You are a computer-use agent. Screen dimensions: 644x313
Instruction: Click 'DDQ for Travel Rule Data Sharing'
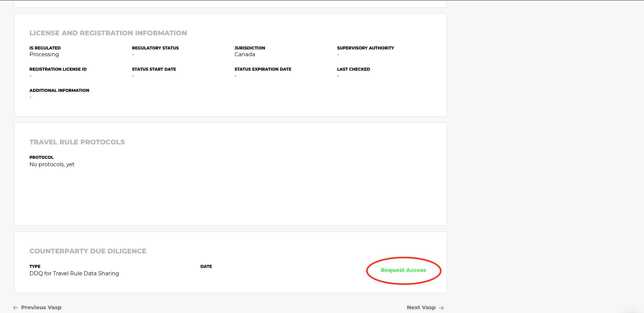point(74,273)
